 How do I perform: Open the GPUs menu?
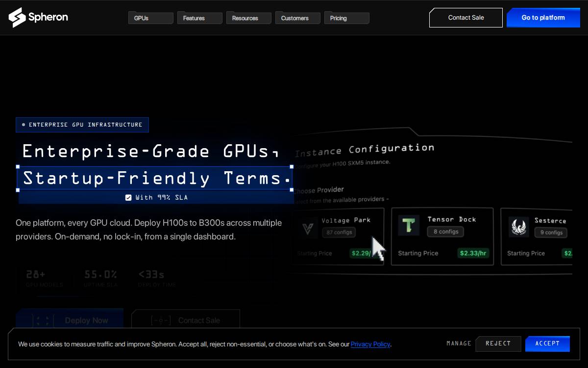coord(151,18)
